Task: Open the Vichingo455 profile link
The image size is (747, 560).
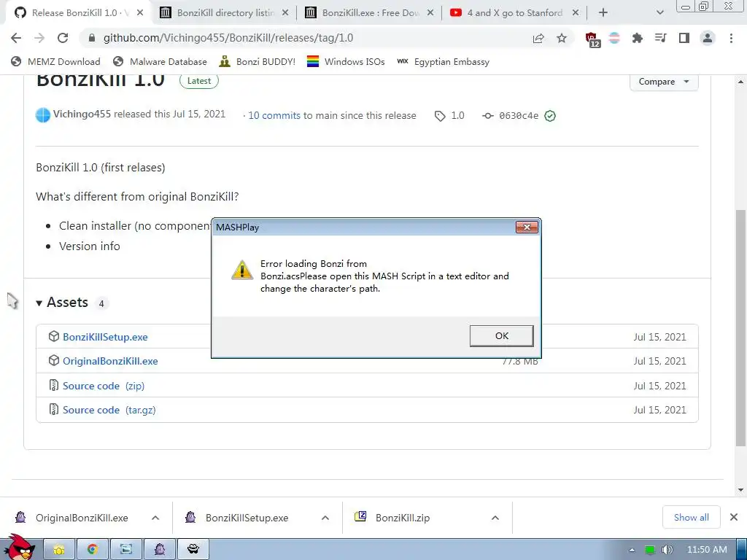Action: 82,114
